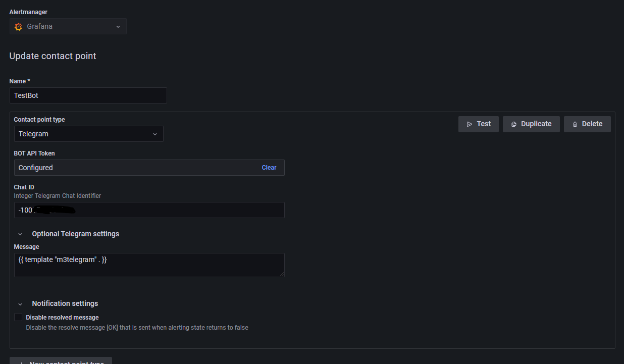Click the Name field containing TestBot
The width and height of the screenshot is (624, 364).
[x=88, y=95]
